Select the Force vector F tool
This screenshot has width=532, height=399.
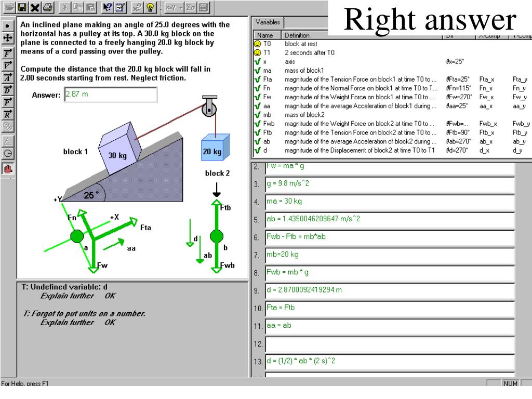[x=7, y=54]
